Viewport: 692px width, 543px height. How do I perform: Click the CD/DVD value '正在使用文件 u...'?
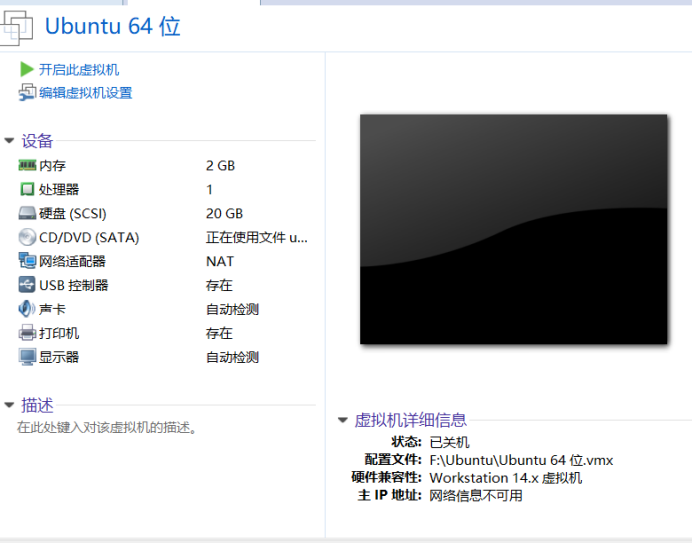[256, 238]
